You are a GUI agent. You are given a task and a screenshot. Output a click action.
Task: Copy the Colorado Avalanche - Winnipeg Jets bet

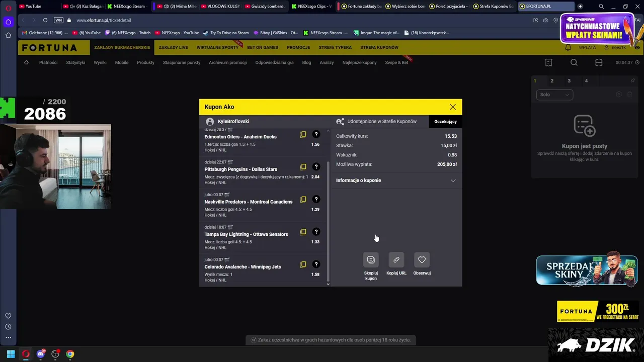[x=303, y=264]
